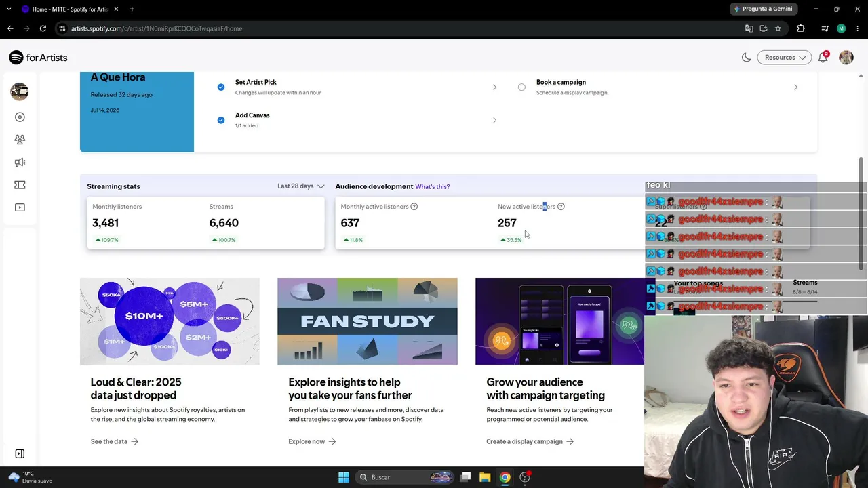The height and width of the screenshot is (488, 868).
Task: Open the Fan Study thumbnail image
Action: coord(368,321)
